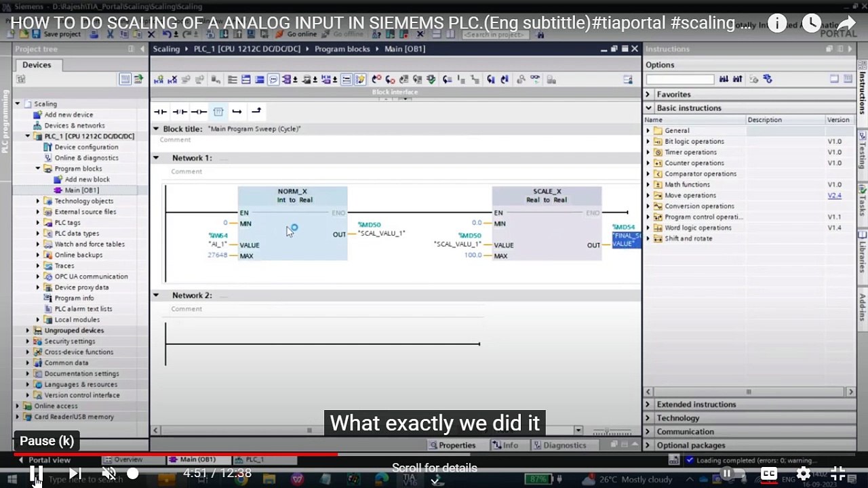This screenshot has width=868, height=488.
Task: Pause the video playback
Action: (x=36, y=473)
